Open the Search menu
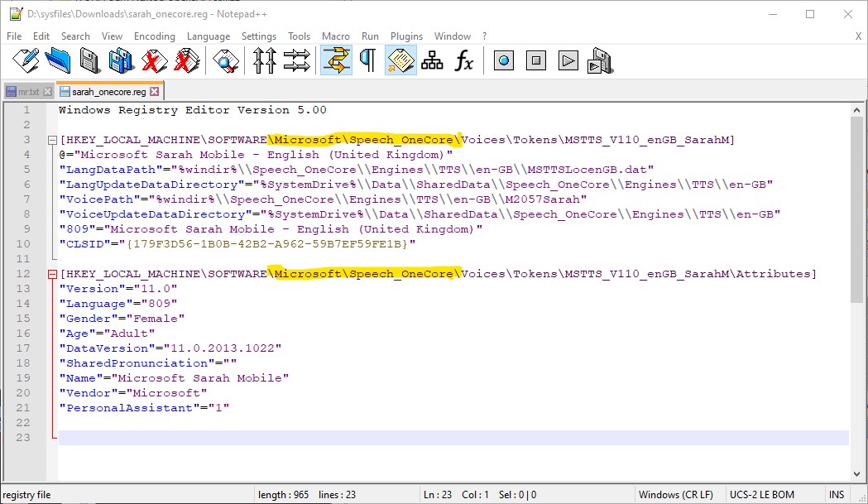Viewport: 868px width, 504px height. pyautogui.click(x=75, y=36)
